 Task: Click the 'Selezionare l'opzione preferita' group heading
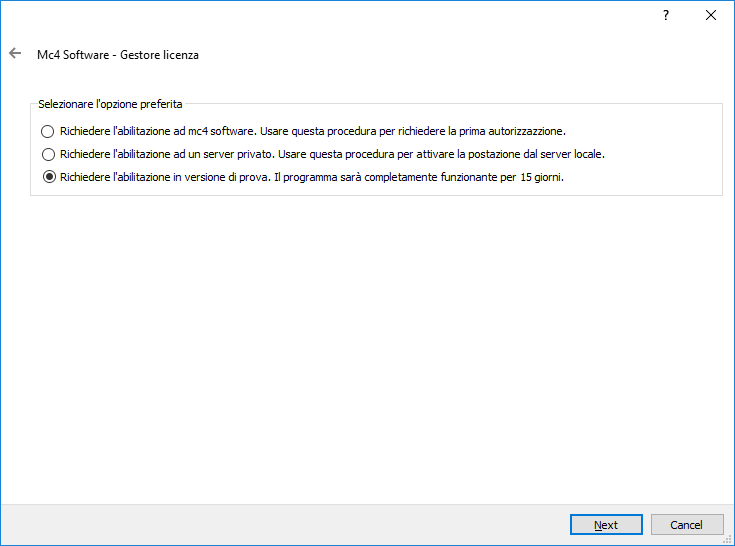click(110, 104)
